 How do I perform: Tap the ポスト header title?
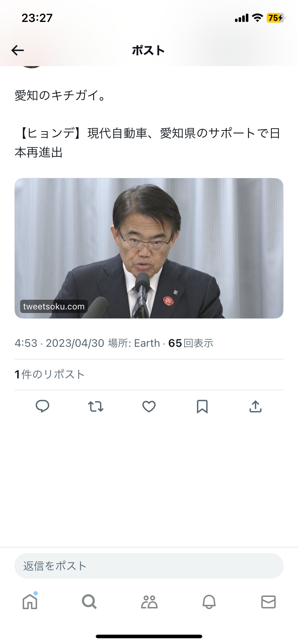(148, 50)
